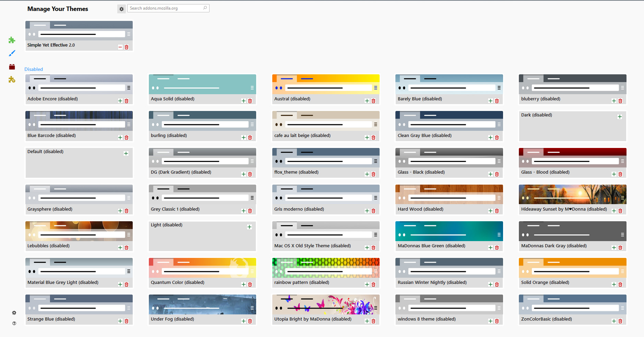Enable the Dark theme
This screenshot has height=337, width=644.
pos(620,116)
